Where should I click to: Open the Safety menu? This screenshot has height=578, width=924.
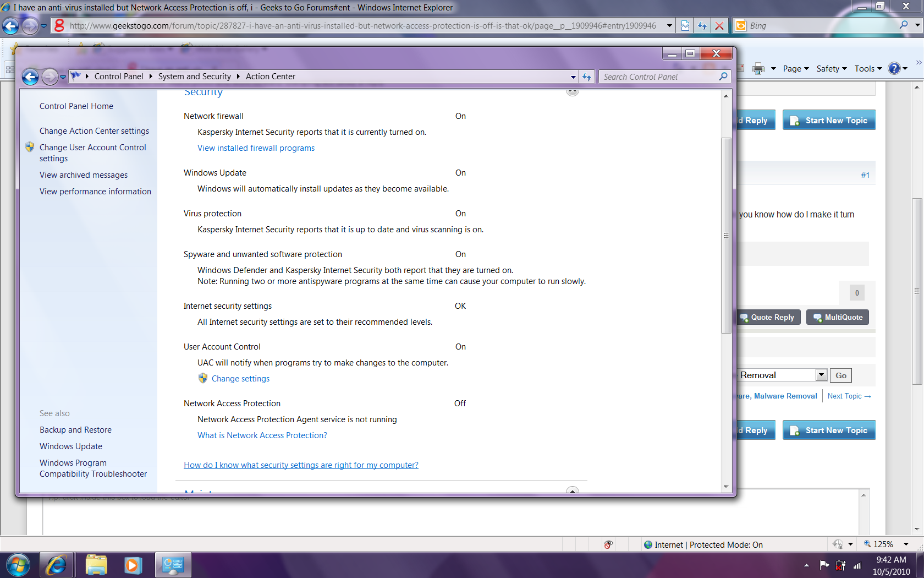(x=832, y=69)
